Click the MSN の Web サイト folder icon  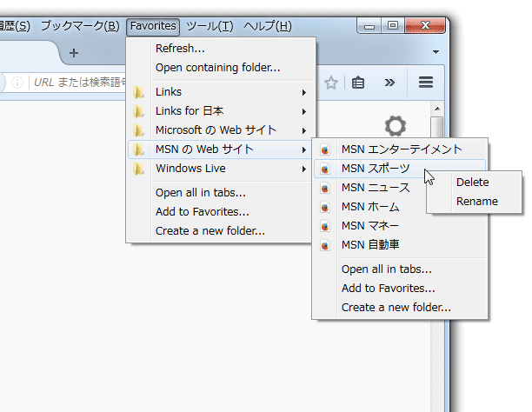[x=138, y=150]
